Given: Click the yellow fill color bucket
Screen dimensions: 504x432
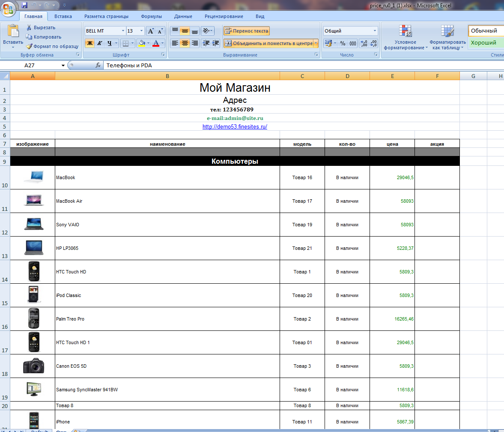Looking at the screenshot, I should click(141, 43).
